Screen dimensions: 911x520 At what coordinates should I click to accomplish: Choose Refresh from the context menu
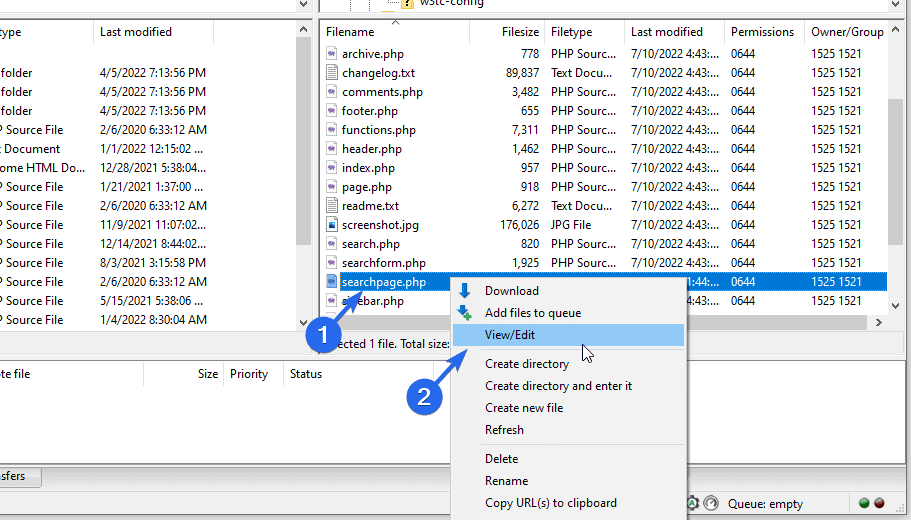pyautogui.click(x=569, y=430)
